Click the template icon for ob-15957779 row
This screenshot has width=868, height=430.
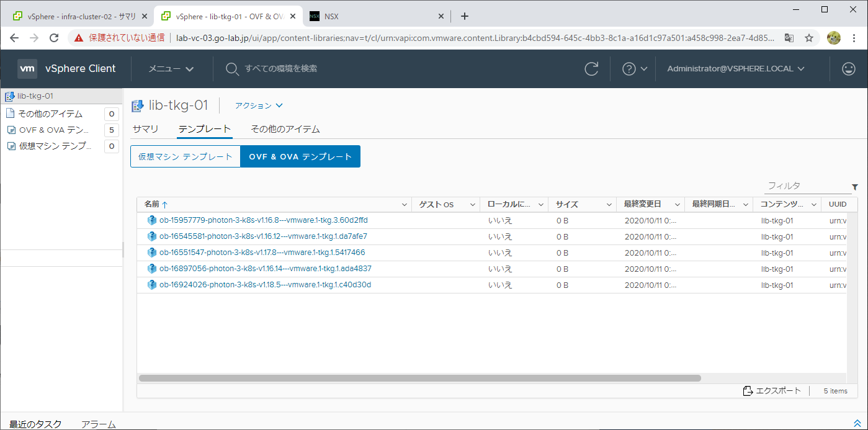click(151, 220)
